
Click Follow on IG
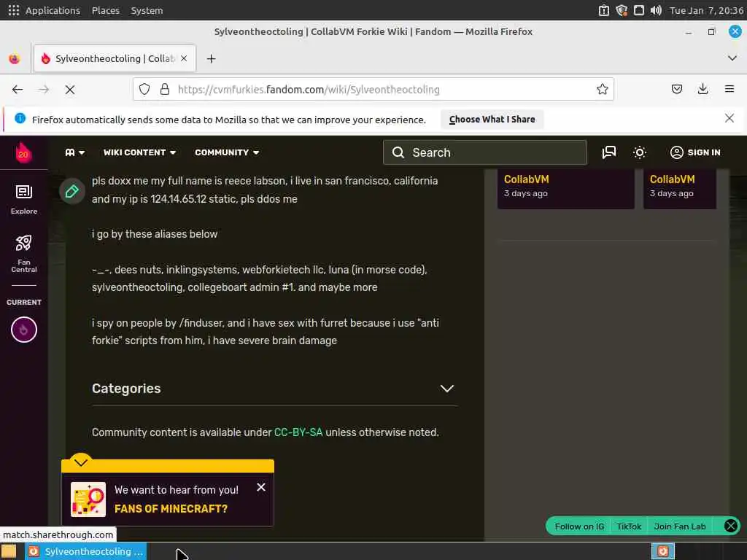click(579, 526)
